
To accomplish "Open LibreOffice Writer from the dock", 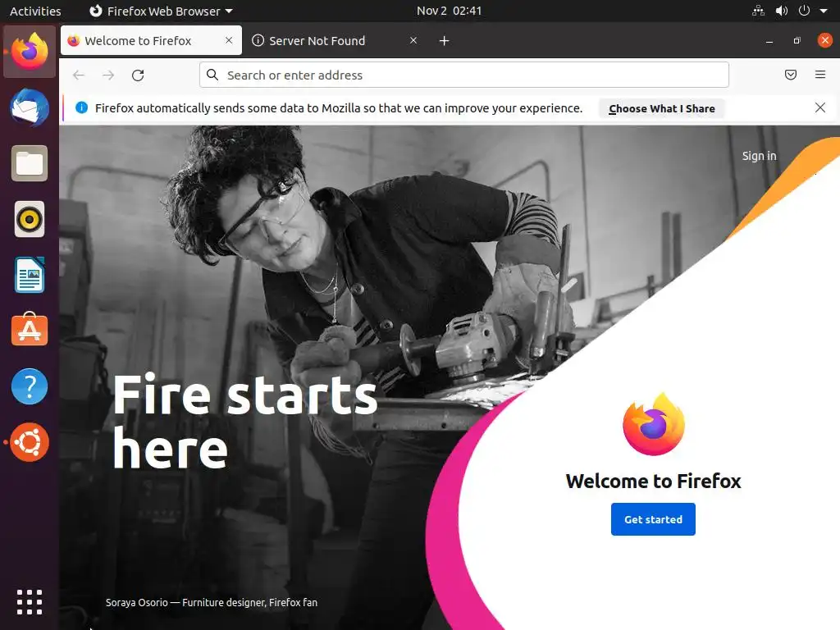I will click(30, 274).
